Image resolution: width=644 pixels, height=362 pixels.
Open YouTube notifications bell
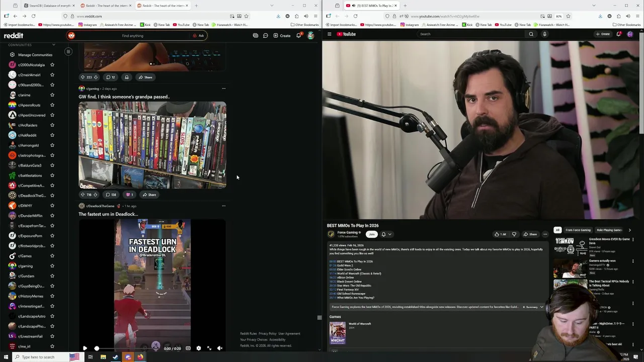(619, 34)
